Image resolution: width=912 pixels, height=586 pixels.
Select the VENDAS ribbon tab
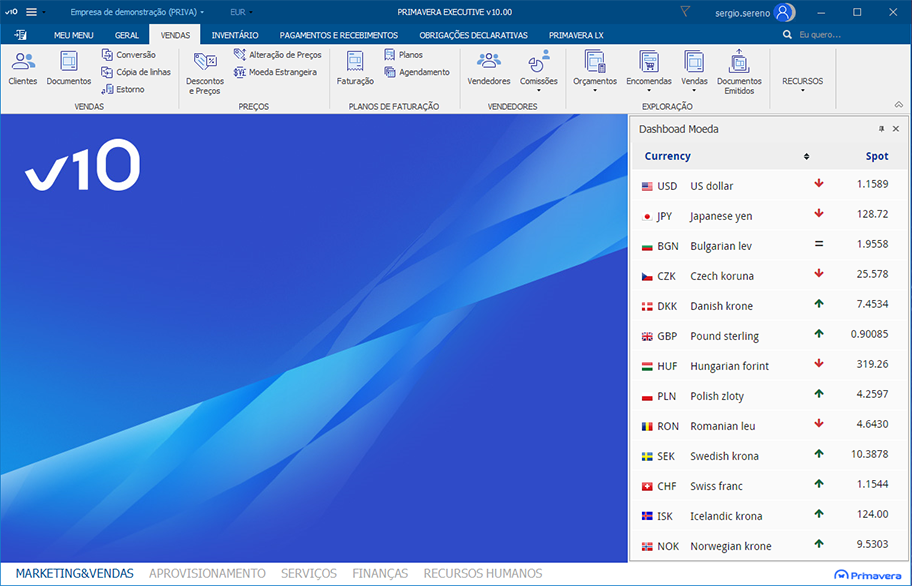click(175, 35)
